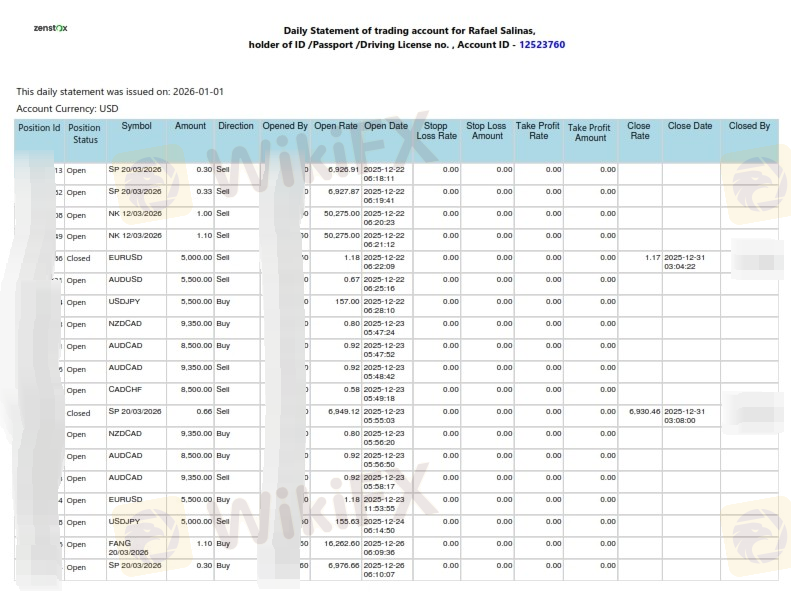Select the FANG 20/03/2026 symbol cell
The height and width of the screenshot is (612, 791).
tap(136, 548)
